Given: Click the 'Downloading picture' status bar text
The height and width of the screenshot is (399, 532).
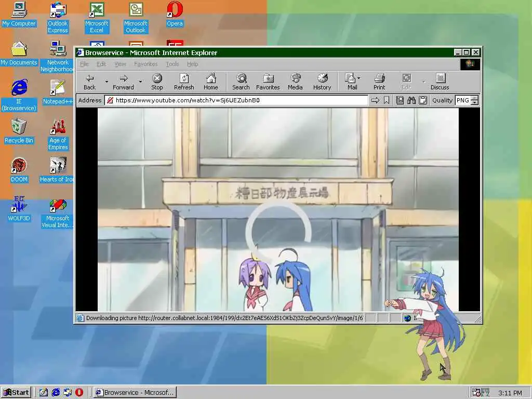Looking at the screenshot, I should tap(224, 318).
